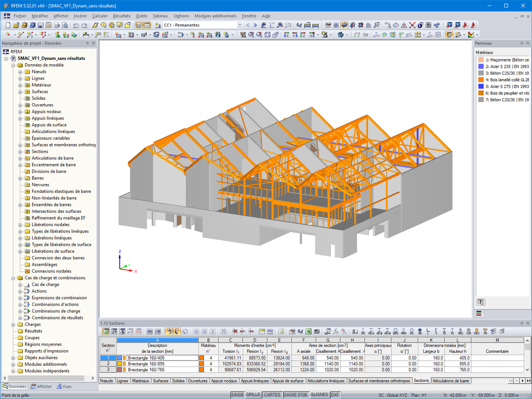Open the section library book icon

(x=355, y=332)
